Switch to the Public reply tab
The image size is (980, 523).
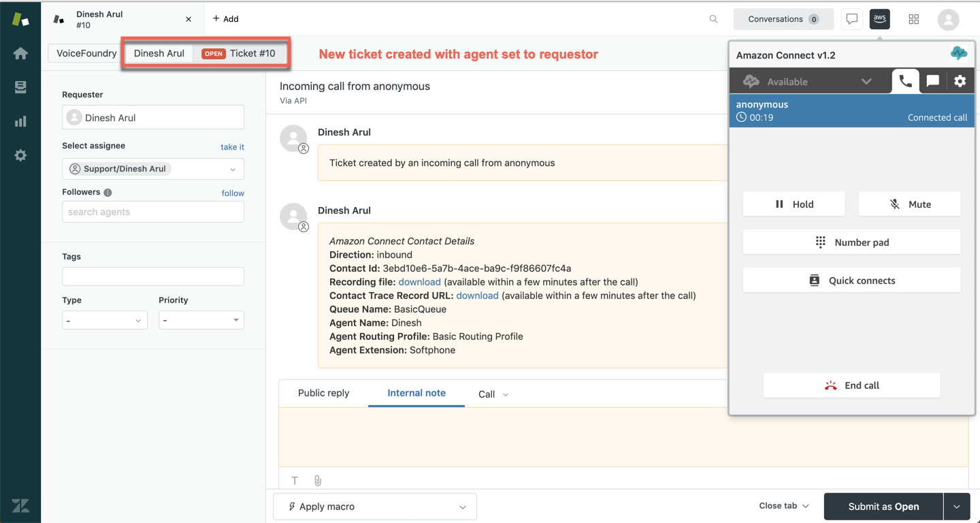(x=323, y=393)
